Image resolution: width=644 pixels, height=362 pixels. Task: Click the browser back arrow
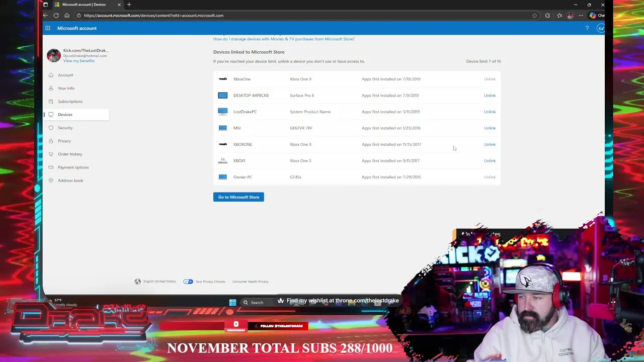coord(45,16)
